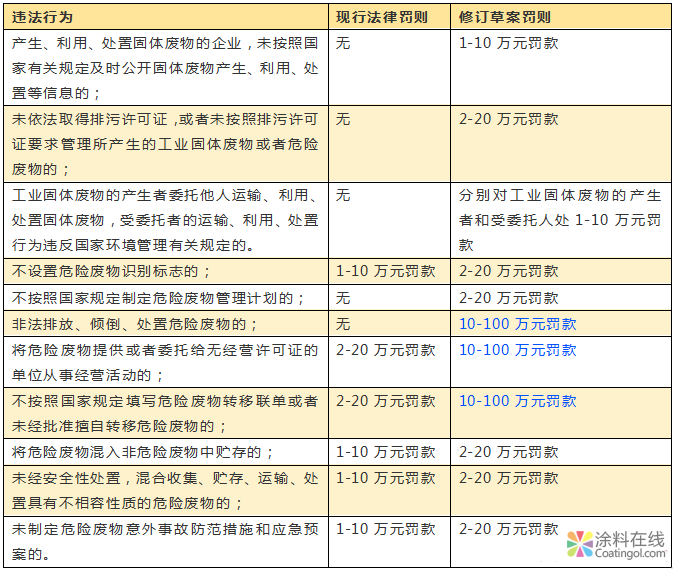Click "无" in the 非法排放 row
This screenshot has height=571, width=677.
343,324
